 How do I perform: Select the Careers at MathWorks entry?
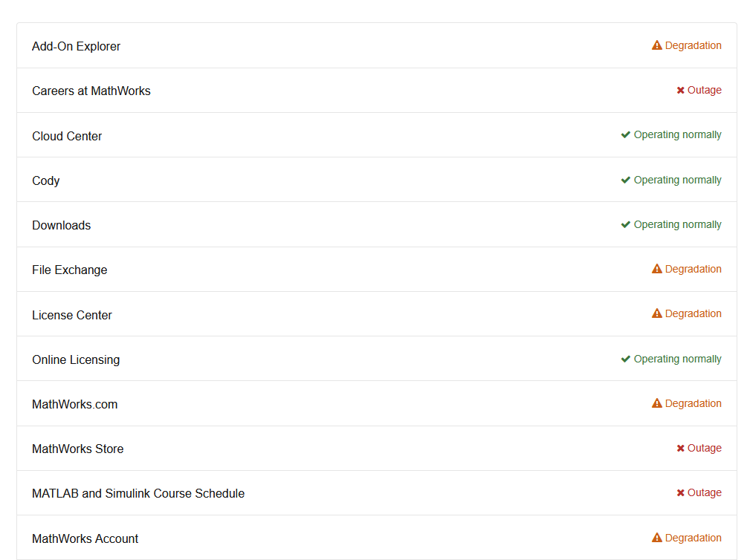pyautogui.click(x=91, y=91)
